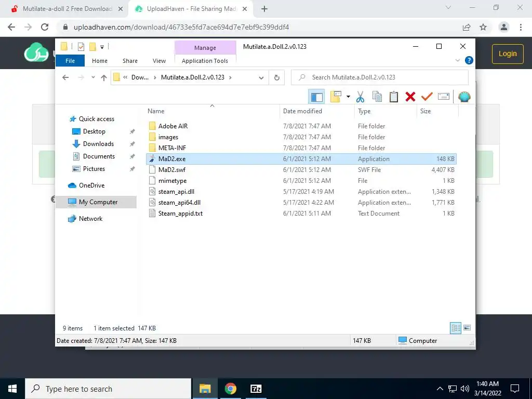This screenshot has height=399, width=532.
Task: Select the MaD2.swf file
Action: click(x=171, y=170)
